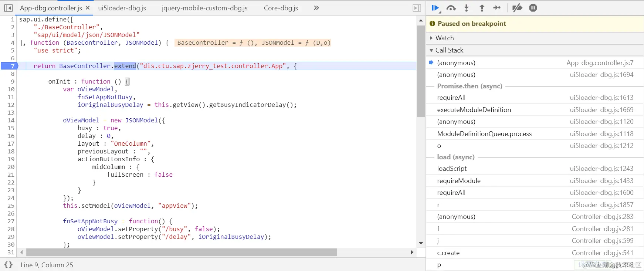
Task: Toggle the debugger sidebar pane
Action: click(417, 8)
